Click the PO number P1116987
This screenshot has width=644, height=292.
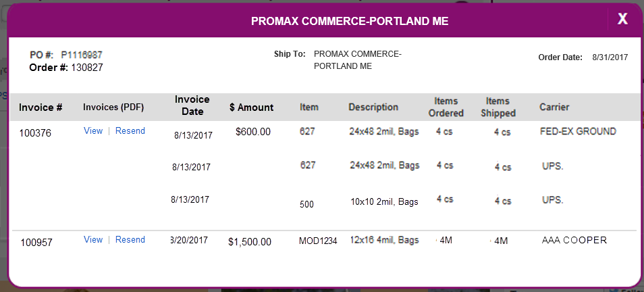pos(82,55)
